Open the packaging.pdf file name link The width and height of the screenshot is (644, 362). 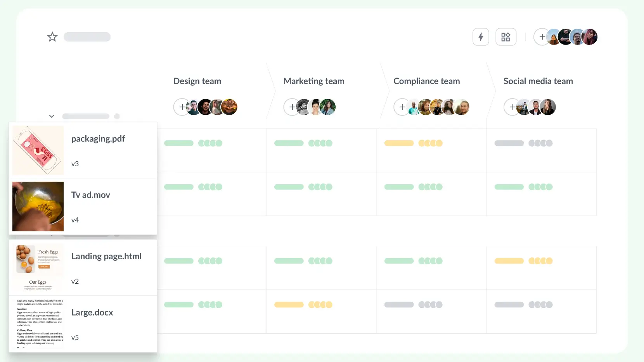[x=98, y=139]
